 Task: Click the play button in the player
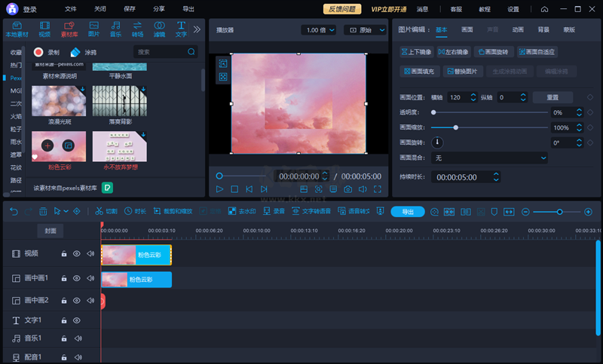[219, 189]
